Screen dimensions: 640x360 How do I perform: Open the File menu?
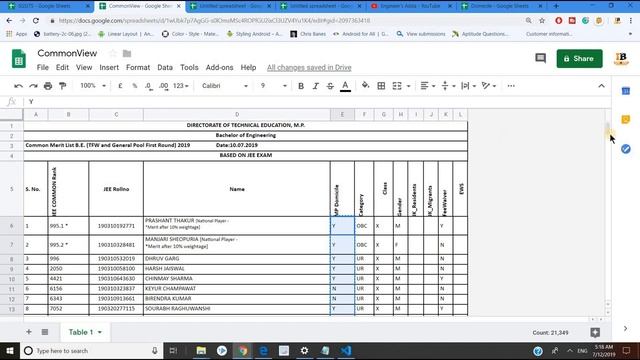(x=42, y=67)
